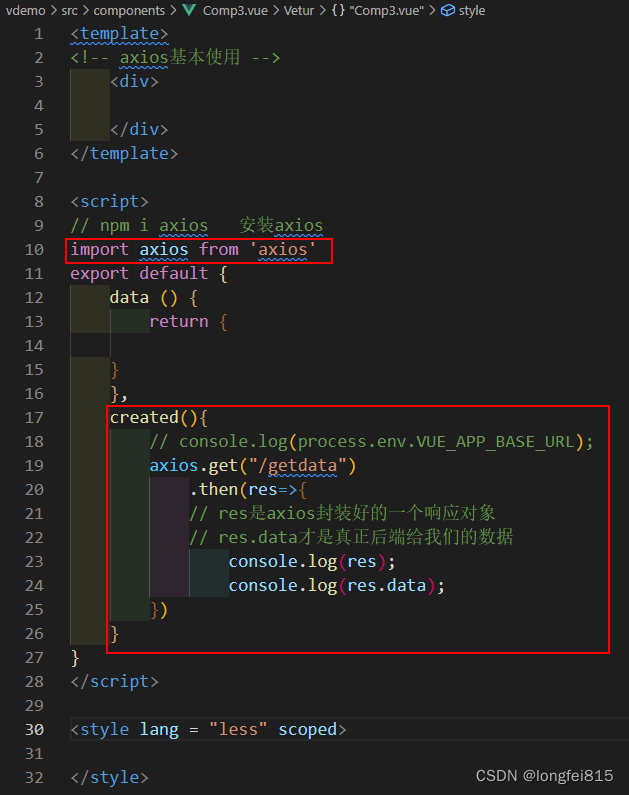Click line number 30 in gutter

coord(34,729)
